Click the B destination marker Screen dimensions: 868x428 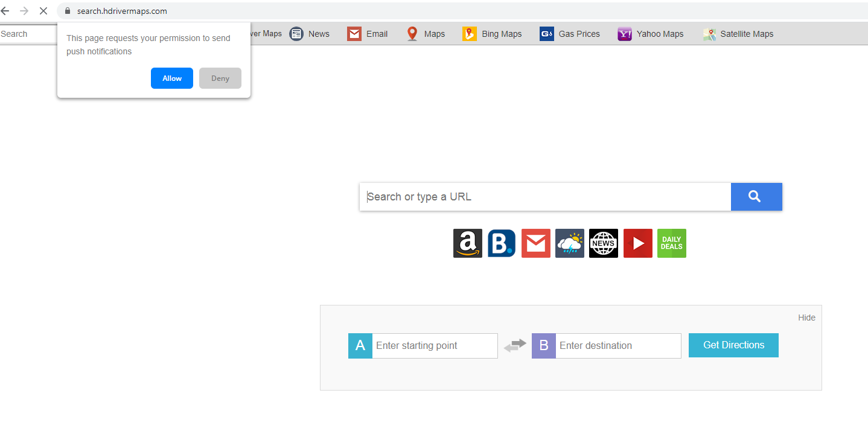(544, 346)
